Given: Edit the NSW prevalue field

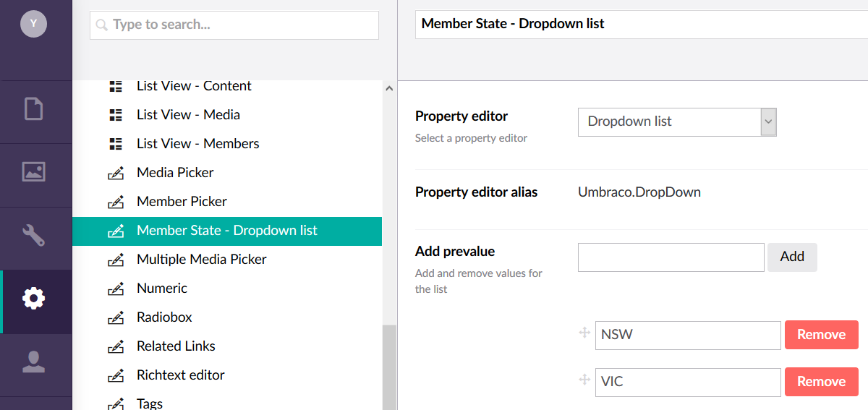Looking at the screenshot, I should click(x=688, y=335).
